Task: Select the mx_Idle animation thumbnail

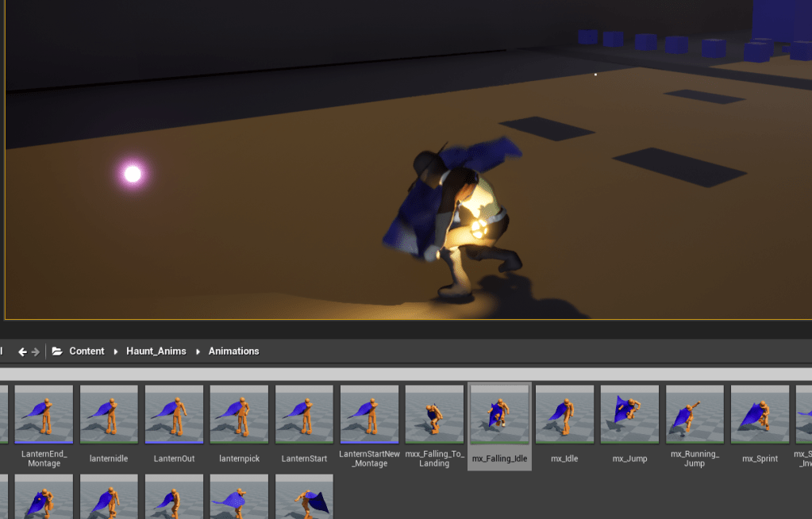Action: (564, 414)
